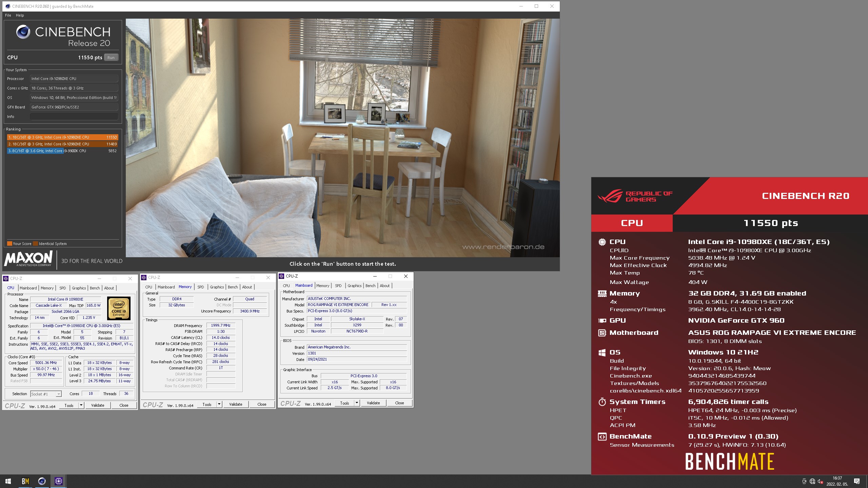Image resolution: width=868 pixels, height=488 pixels.
Task: Open the Tools dropdown arrow in the CPU-tab CPU-Z window
Action: [81, 405]
